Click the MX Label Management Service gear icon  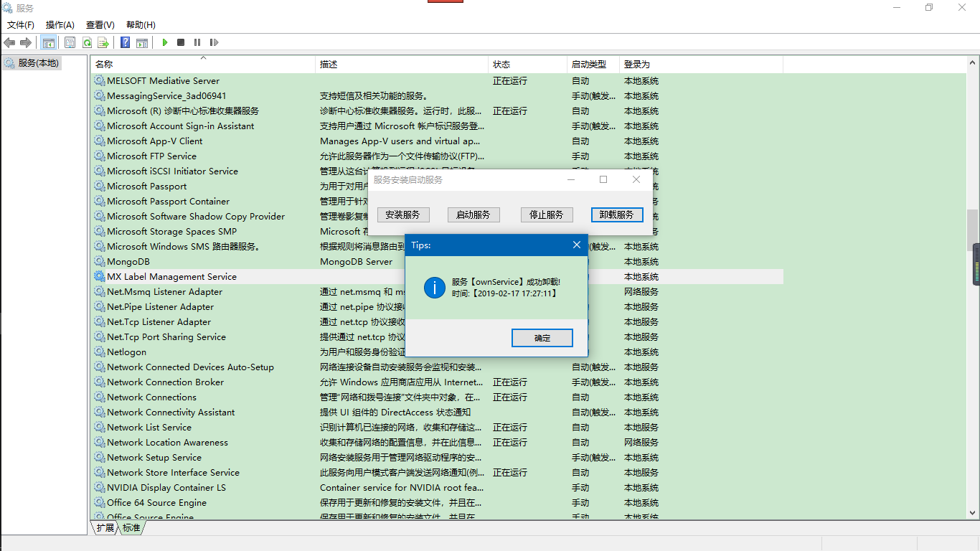(x=99, y=276)
